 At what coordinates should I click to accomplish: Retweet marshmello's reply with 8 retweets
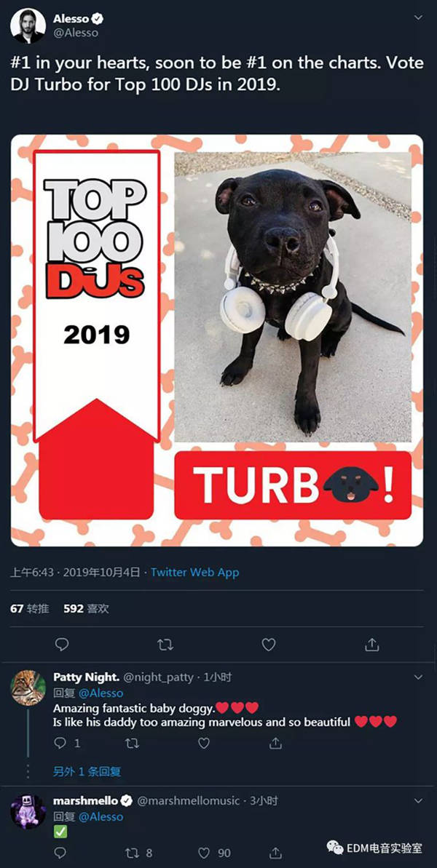point(138,853)
